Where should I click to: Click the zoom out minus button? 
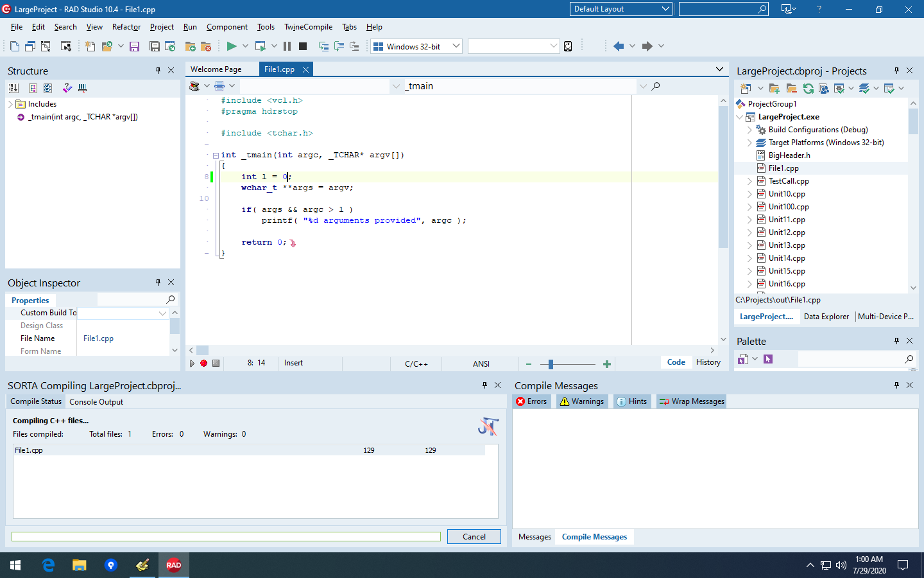(529, 364)
